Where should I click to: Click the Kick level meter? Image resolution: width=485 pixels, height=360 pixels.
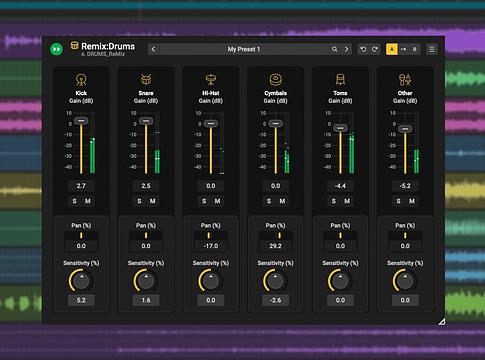[92, 143]
